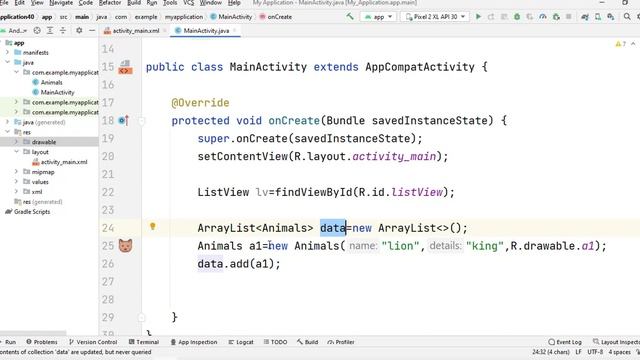Image resolution: width=640 pixels, height=360 pixels.
Task: Click Sync Project with Gradle Files icon
Action: tap(585, 17)
